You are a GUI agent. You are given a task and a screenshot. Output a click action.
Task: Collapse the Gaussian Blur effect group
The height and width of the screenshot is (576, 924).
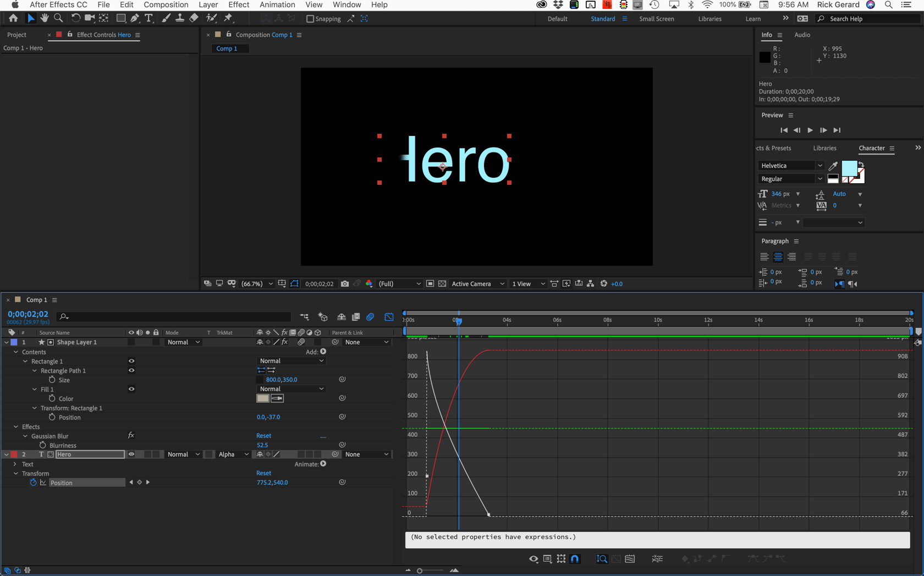coord(25,436)
